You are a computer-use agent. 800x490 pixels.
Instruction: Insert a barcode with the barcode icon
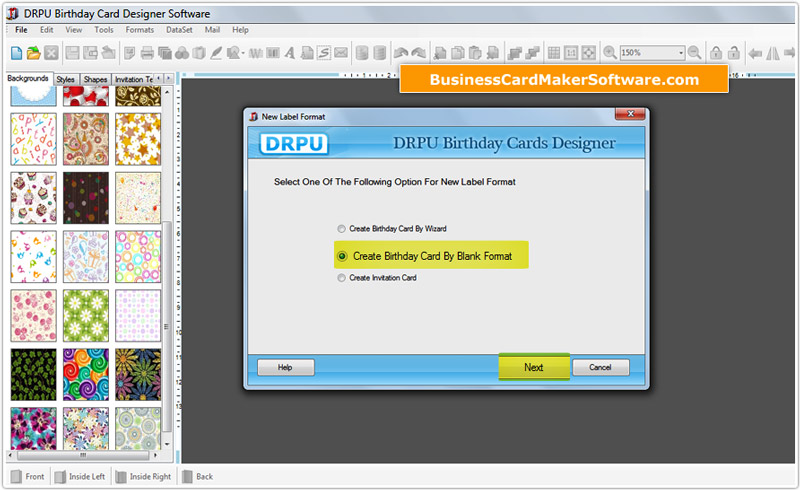(273, 53)
